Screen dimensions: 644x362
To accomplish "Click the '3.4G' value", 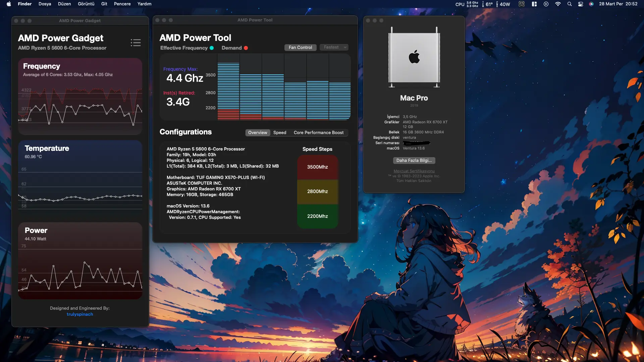I will pyautogui.click(x=178, y=102).
